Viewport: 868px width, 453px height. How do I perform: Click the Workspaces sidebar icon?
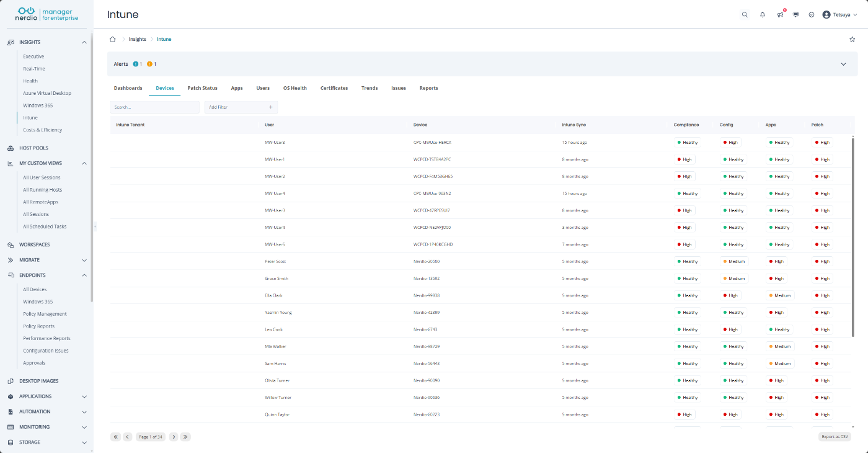[x=11, y=244]
